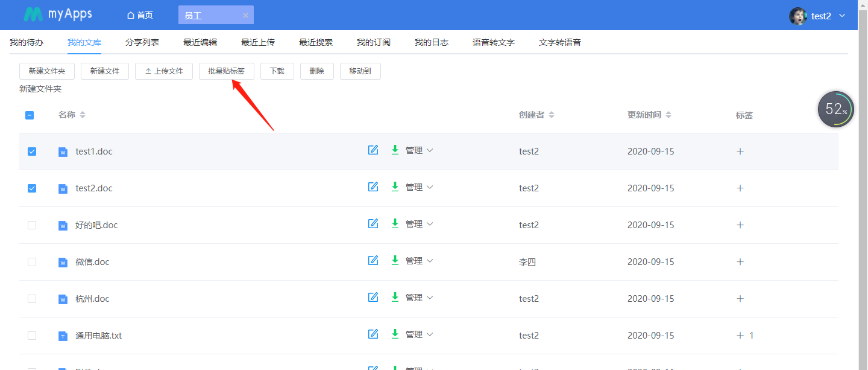Click the myApps logo
Image resolution: width=868 pixels, height=370 pixels.
[x=58, y=14]
